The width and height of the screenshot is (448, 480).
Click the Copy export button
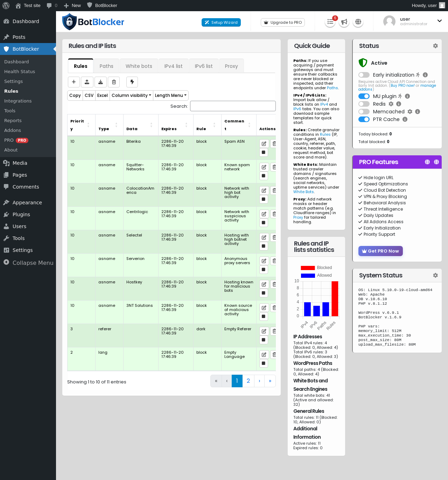point(75,96)
